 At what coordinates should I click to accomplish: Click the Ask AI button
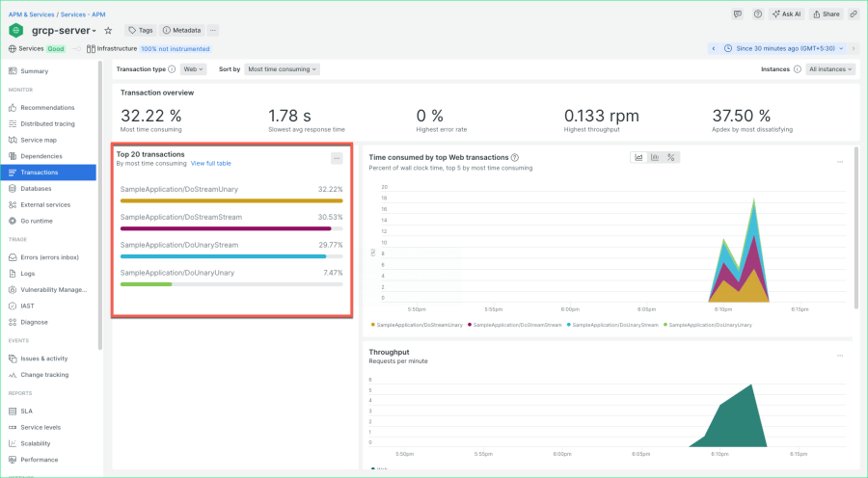coord(788,14)
